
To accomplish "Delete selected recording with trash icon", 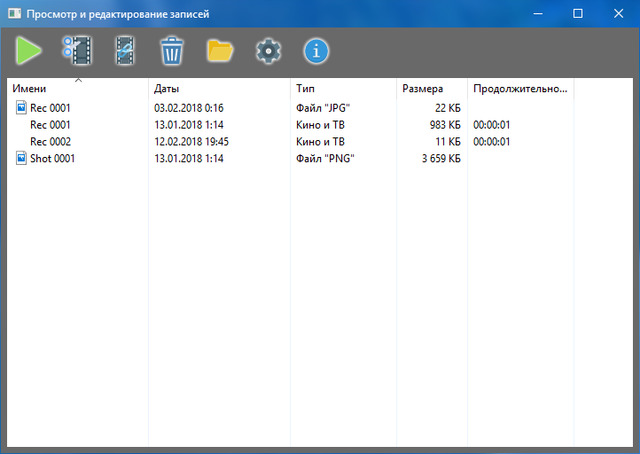I will click(173, 50).
